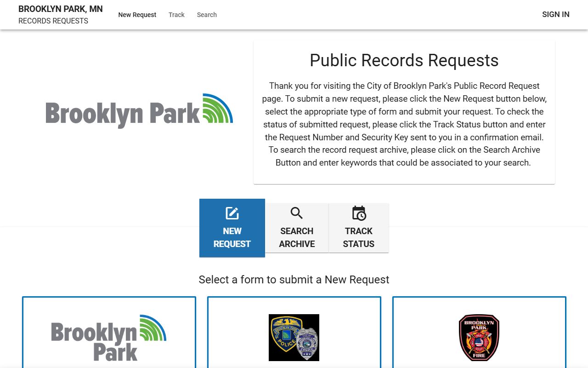This screenshot has height=368, width=588.
Task: Click the RECORDS REQUESTS subtitle in header
Action: click(x=53, y=21)
